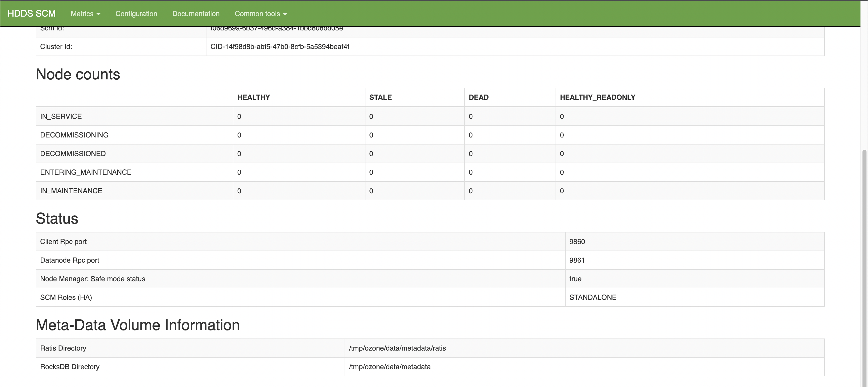Click the IN_SERVICE row label
The height and width of the screenshot is (387, 868).
pyautogui.click(x=61, y=116)
